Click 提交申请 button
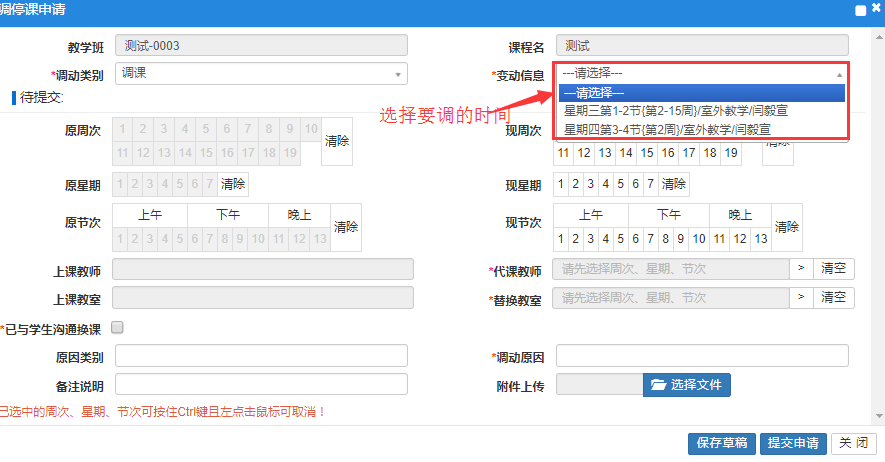The image size is (885, 462). [x=792, y=444]
